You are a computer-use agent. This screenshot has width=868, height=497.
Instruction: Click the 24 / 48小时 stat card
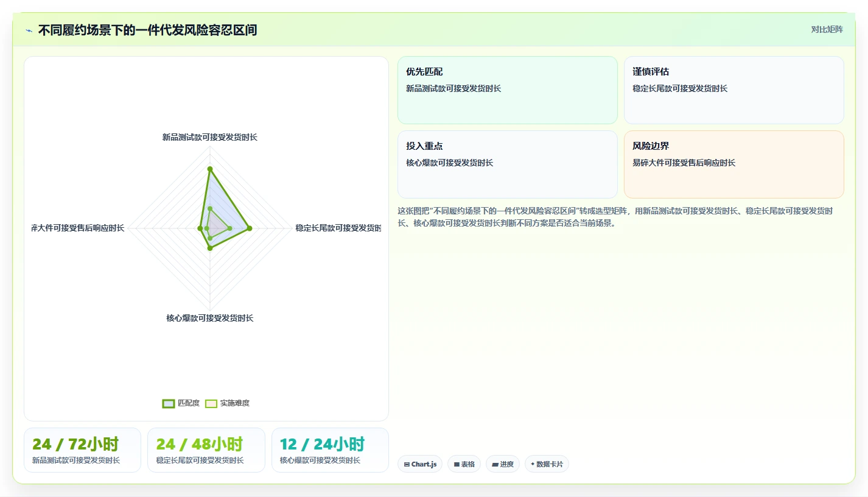click(206, 450)
